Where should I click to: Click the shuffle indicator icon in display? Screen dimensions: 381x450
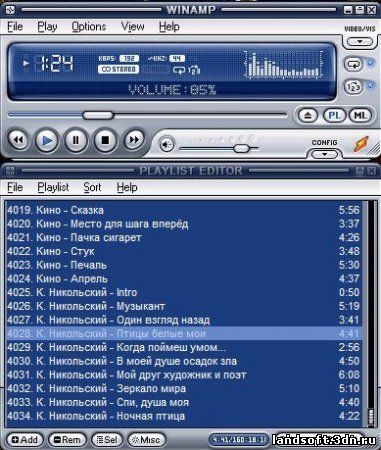(x=194, y=70)
